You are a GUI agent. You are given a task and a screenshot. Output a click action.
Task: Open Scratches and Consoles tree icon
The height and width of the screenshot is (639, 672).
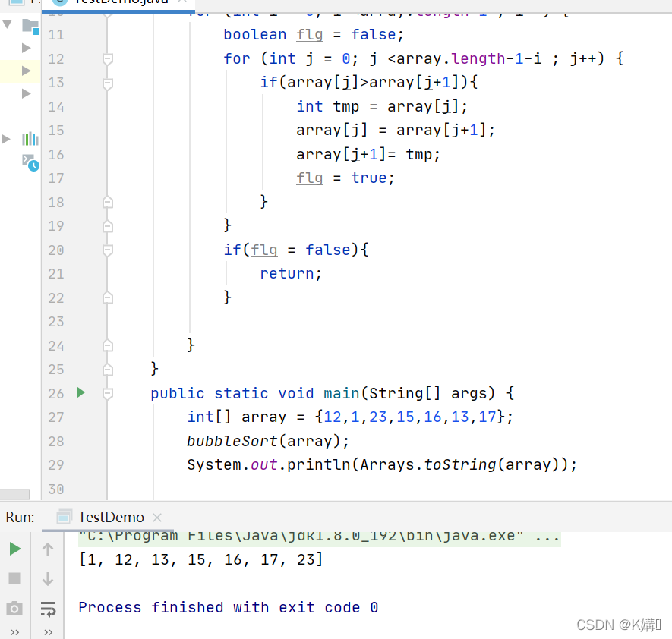30,162
